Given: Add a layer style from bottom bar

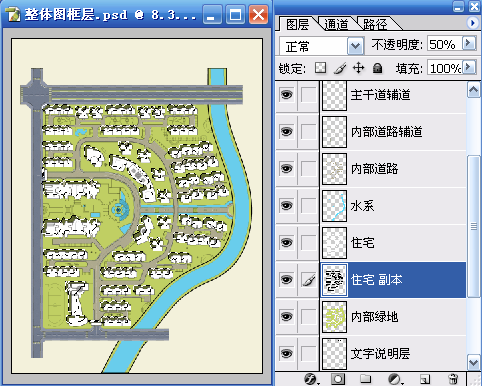Looking at the screenshot, I should 310,379.
